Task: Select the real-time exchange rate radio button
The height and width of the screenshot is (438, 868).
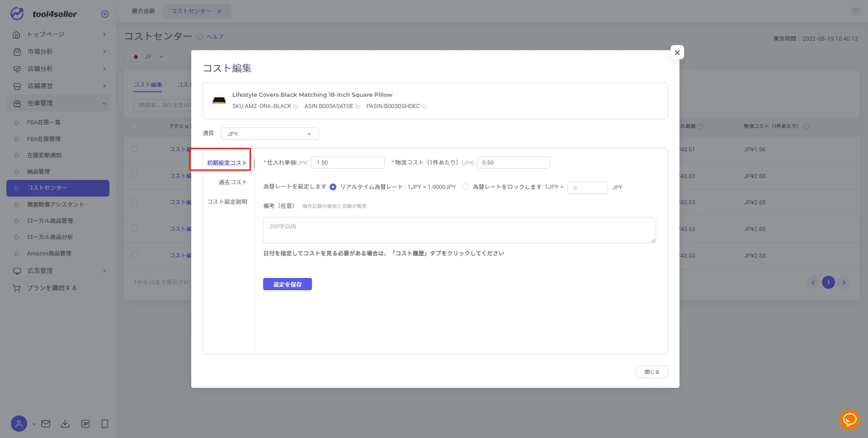Action: click(x=333, y=187)
